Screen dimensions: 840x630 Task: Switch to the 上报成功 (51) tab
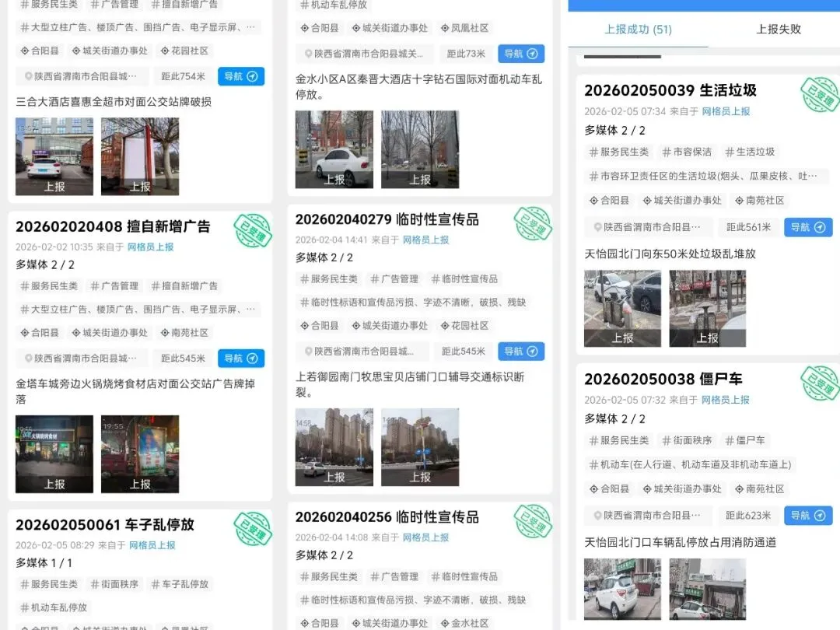[x=638, y=30]
